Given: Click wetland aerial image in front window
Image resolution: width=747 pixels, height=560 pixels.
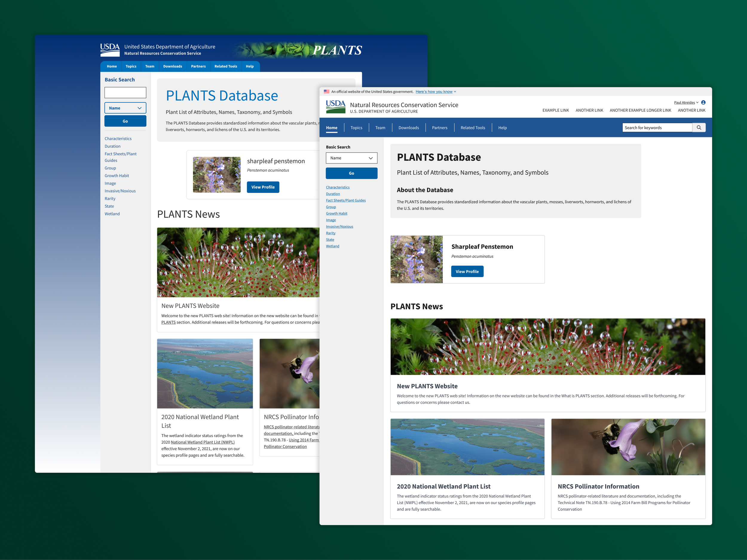Looking at the screenshot, I should (x=467, y=447).
